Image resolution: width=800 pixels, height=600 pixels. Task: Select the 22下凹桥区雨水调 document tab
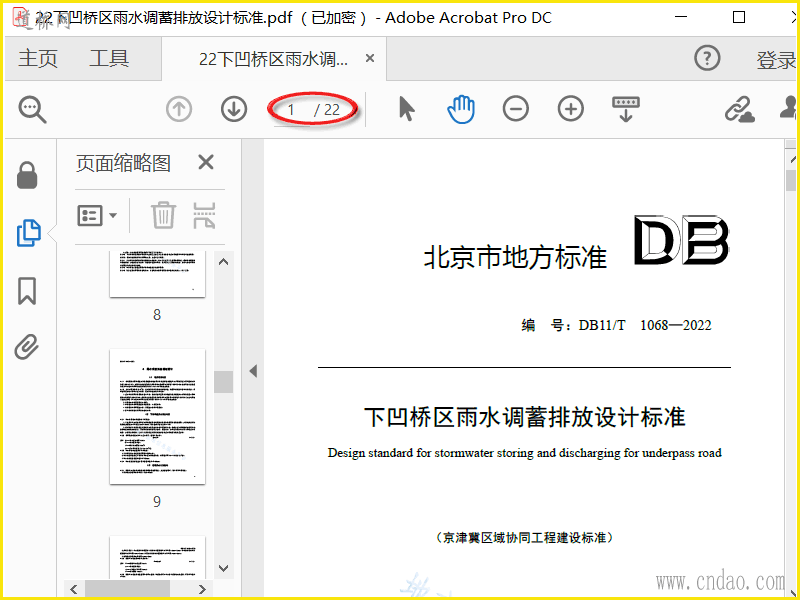pyautogui.click(x=273, y=59)
